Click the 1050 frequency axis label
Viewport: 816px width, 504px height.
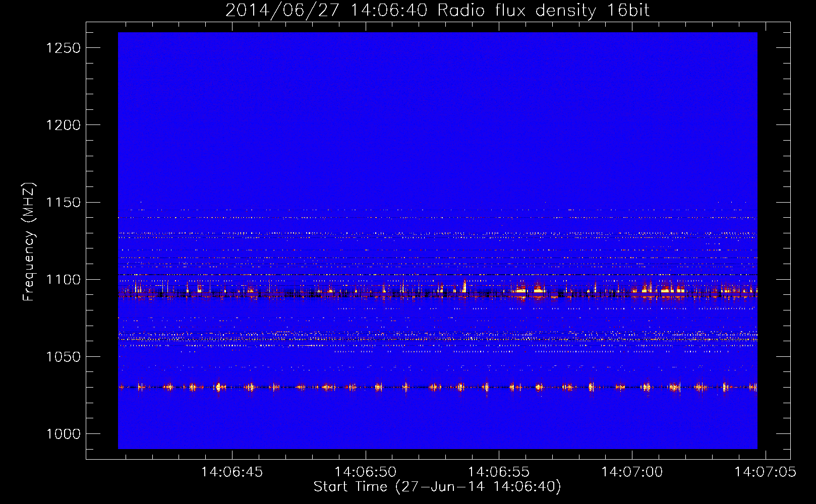63,357
